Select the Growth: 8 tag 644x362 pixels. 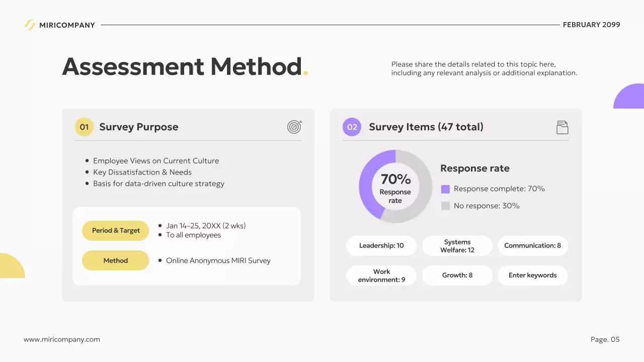point(457,276)
